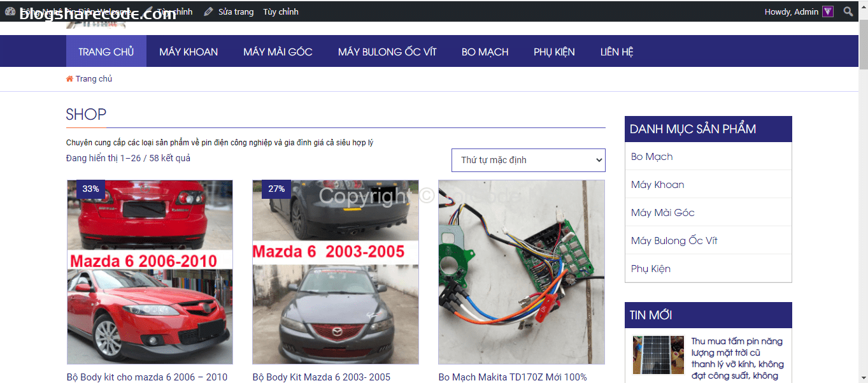Go to TRANG CHỦ in main navigation
Viewport: 868px width, 383px height.
[x=106, y=52]
